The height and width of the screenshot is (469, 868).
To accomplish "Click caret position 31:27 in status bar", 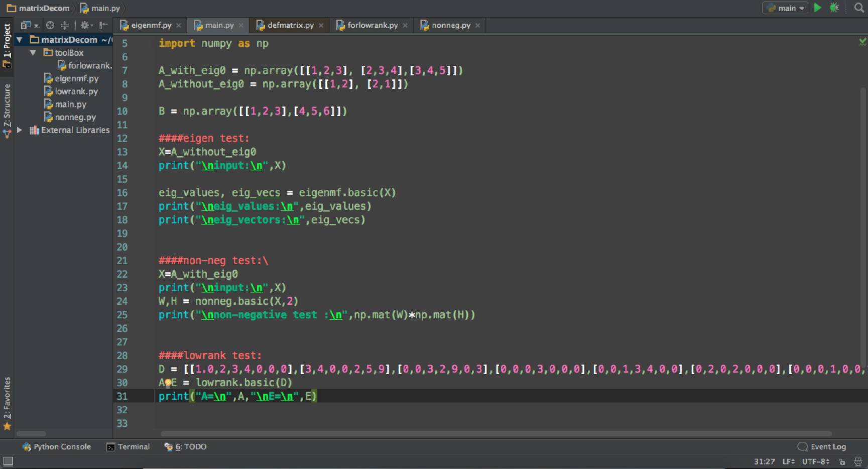I will coord(764,461).
